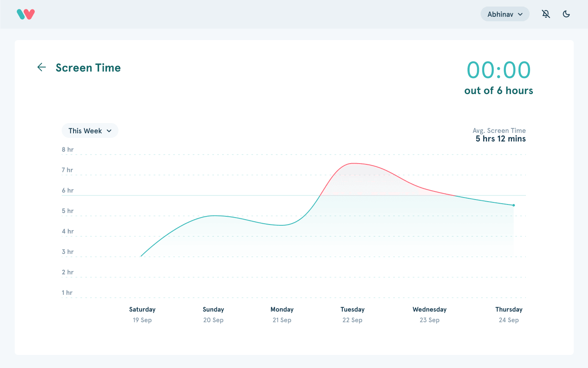Toggle the muted notifications bell
This screenshot has height=368, width=588.
point(546,14)
